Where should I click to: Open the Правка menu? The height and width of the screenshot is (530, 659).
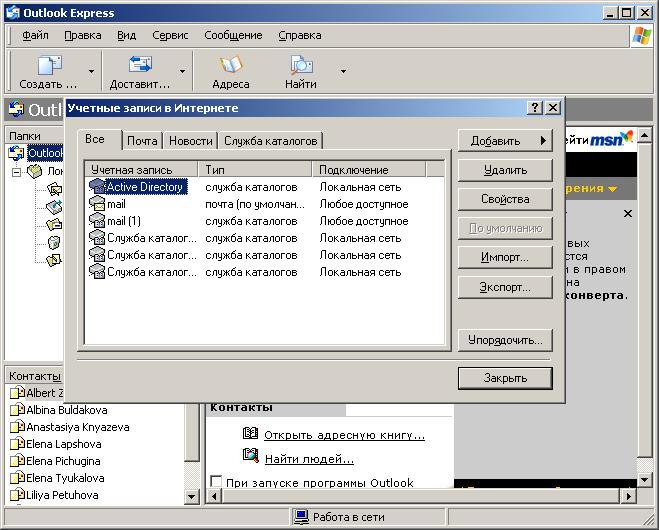click(x=83, y=35)
